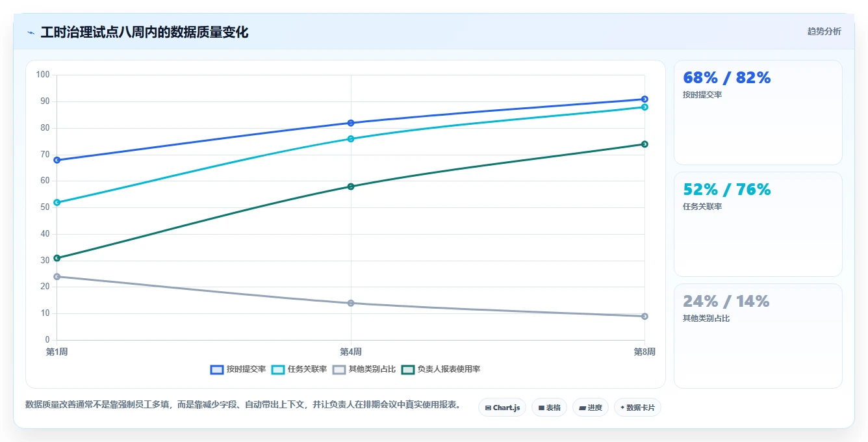868x442 pixels.
Task: Click the 52% / 76% stat card
Action: (x=758, y=224)
